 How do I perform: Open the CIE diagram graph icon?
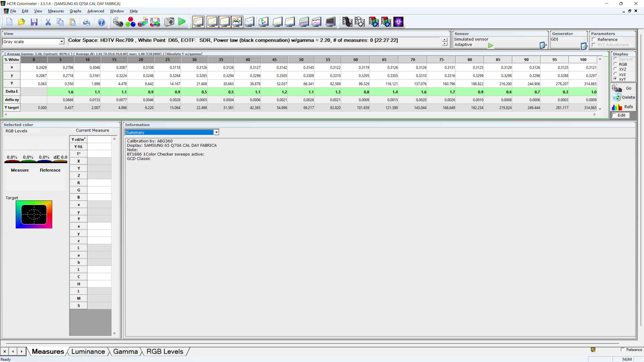[x=263, y=22]
